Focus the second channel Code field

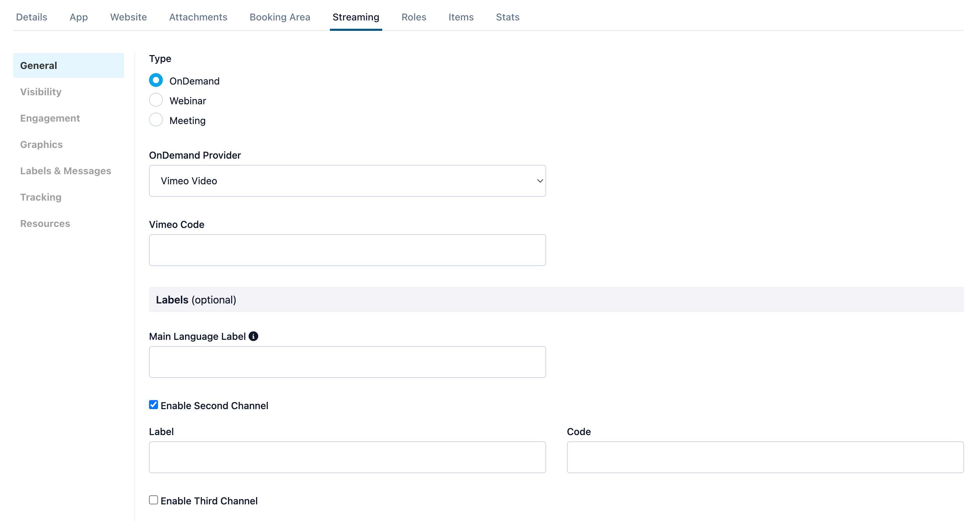pyautogui.click(x=765, y=457)
